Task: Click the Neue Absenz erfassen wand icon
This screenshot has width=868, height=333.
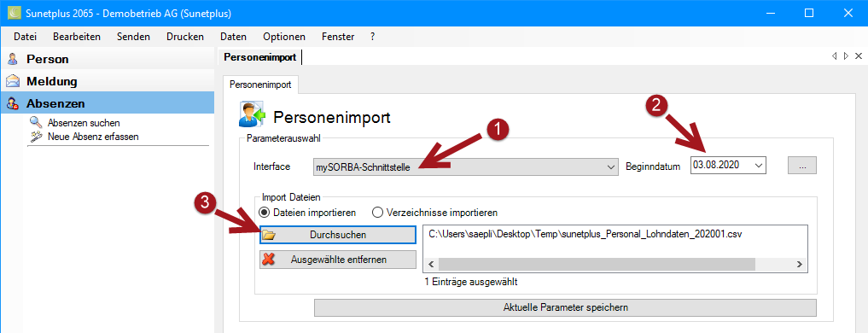Action: click(x=37, y=136)
